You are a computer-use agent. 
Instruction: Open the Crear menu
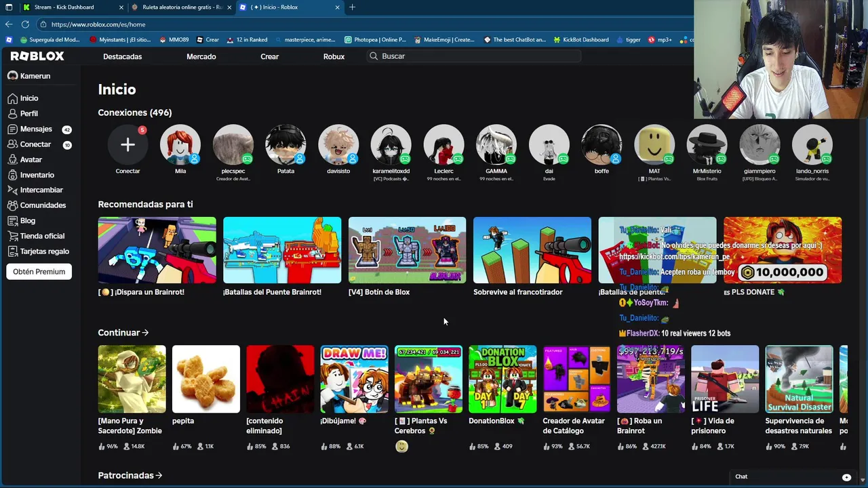point(269,56)
